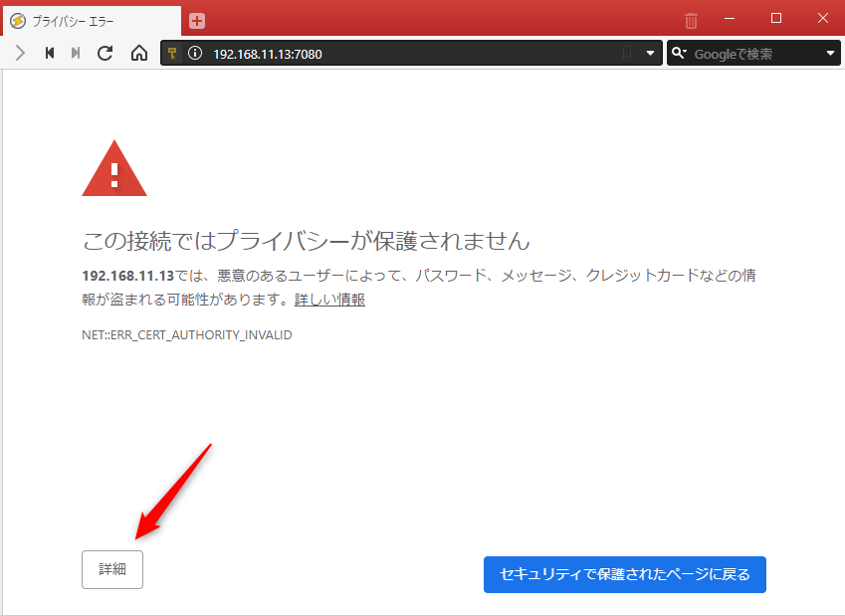The width and height of the screenshot is (845, 616).
Task: Go to the Home page
Action: (139, 54)
